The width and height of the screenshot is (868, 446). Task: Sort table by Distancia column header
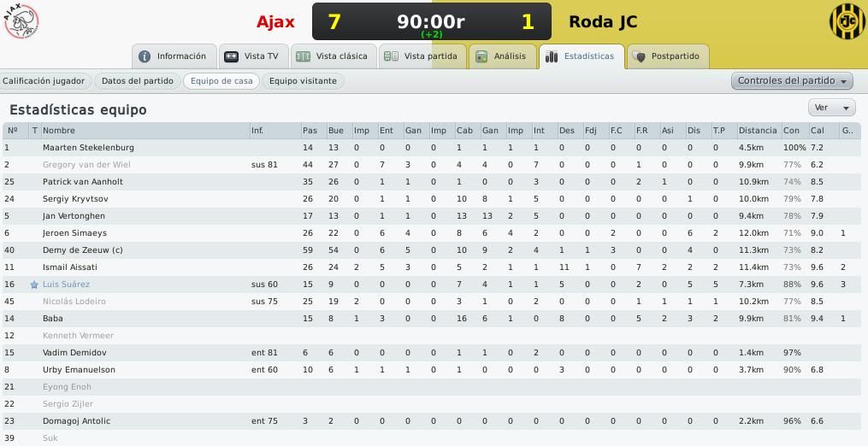coord(758,131)
